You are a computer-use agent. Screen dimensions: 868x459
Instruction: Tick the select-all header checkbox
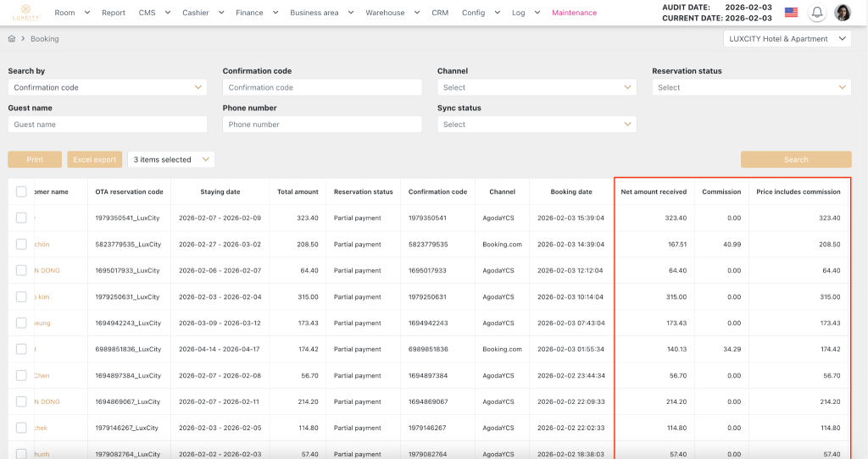(21, 192)
